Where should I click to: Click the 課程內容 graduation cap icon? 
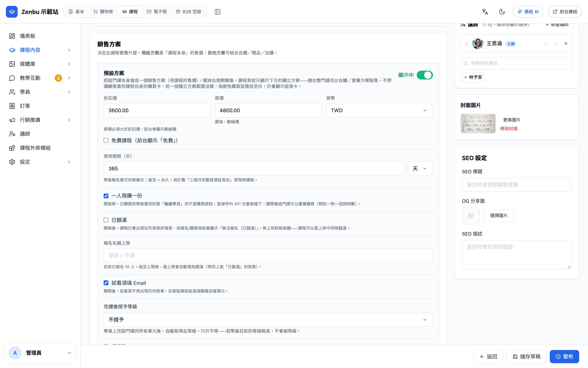(12, 50)
